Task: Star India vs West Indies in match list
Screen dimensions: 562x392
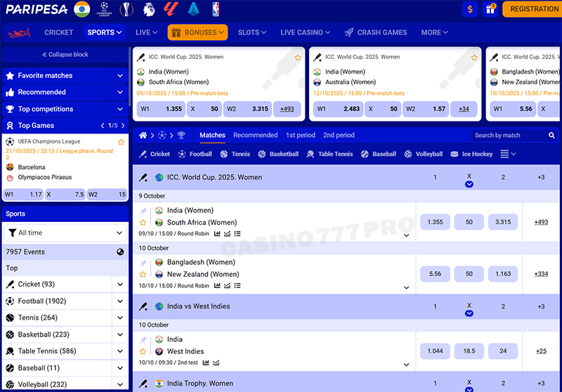Action: tap(143, 351)
